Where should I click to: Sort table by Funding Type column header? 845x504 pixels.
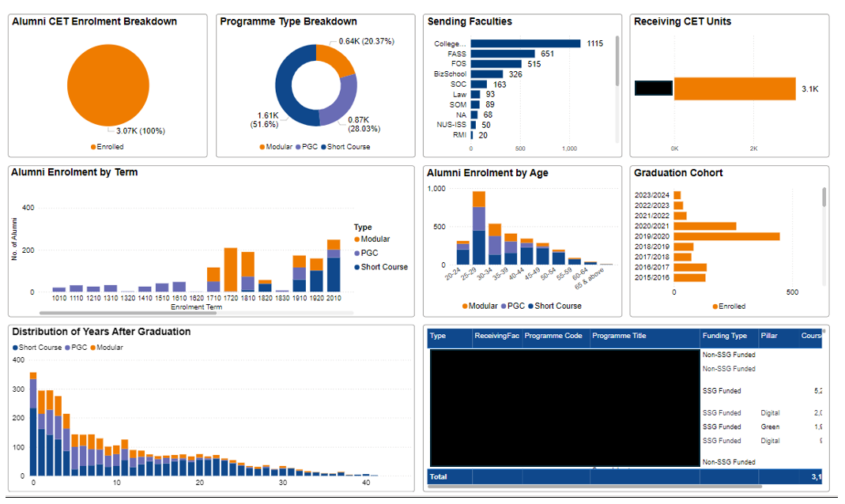[x=724, y=336]
